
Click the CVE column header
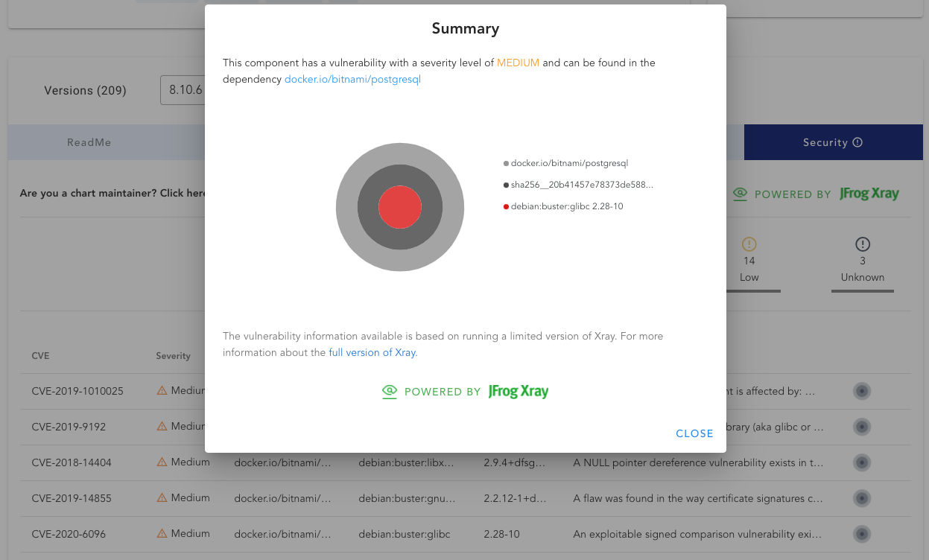[x=41, y=356]
